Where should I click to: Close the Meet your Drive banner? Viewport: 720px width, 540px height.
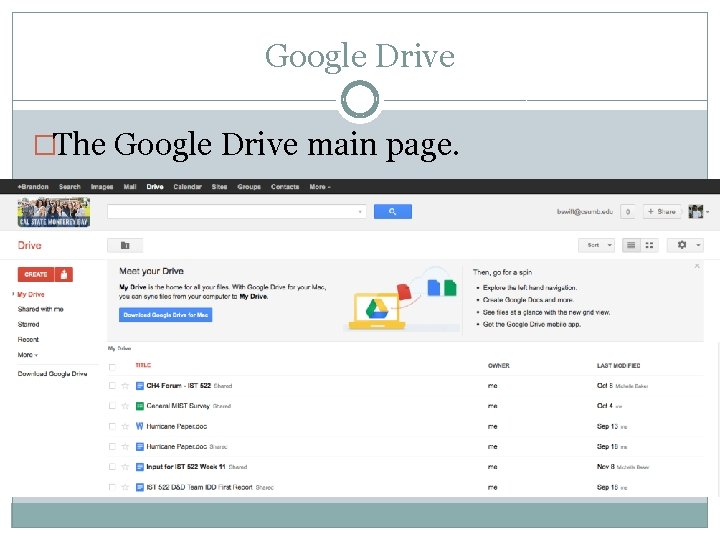click(697, 266)
